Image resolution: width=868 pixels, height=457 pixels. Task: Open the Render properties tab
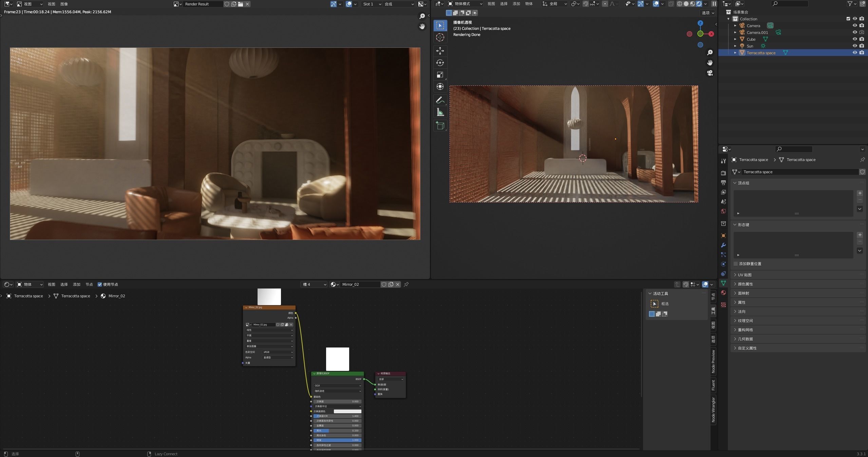click(x=723, y=173)
